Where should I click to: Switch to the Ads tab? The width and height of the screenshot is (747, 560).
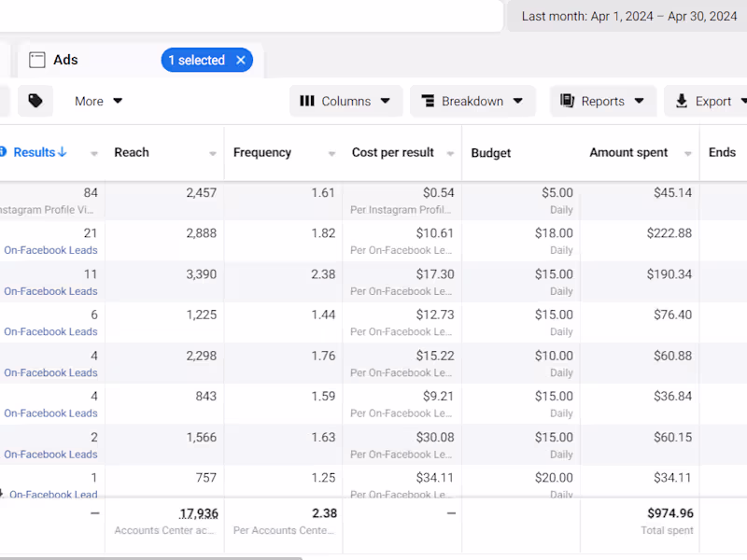[x=65, y=60]
